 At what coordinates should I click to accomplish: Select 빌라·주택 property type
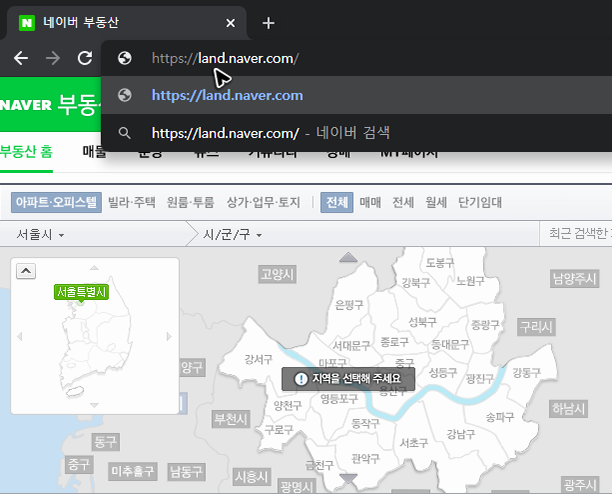click(132, 202)
